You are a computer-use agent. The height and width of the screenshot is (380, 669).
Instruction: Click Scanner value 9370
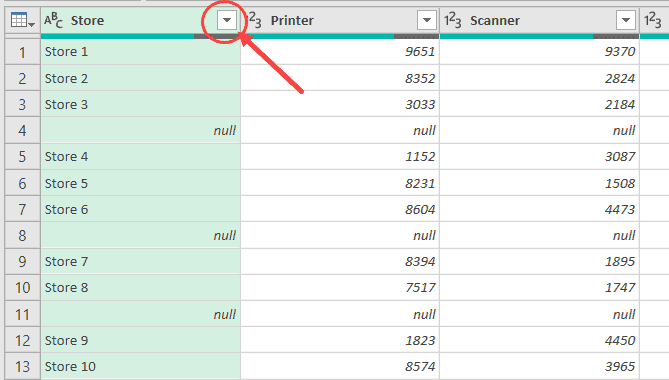[x=540, y=52]
